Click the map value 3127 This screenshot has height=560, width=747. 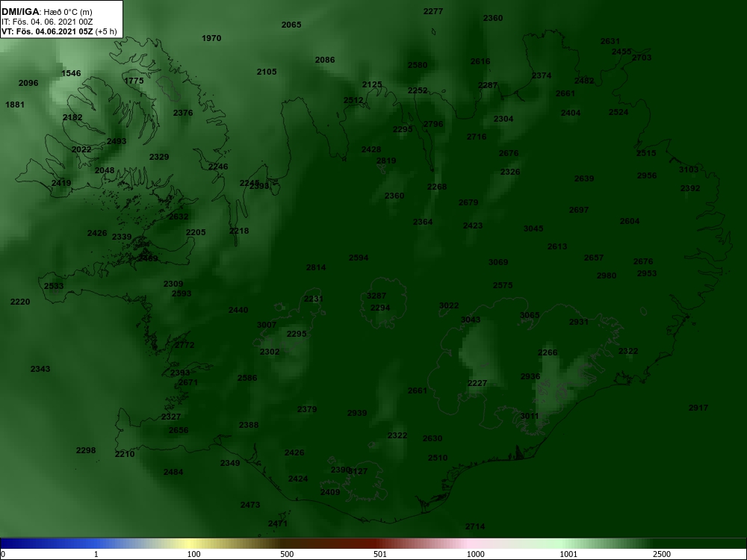coord(359,471)
